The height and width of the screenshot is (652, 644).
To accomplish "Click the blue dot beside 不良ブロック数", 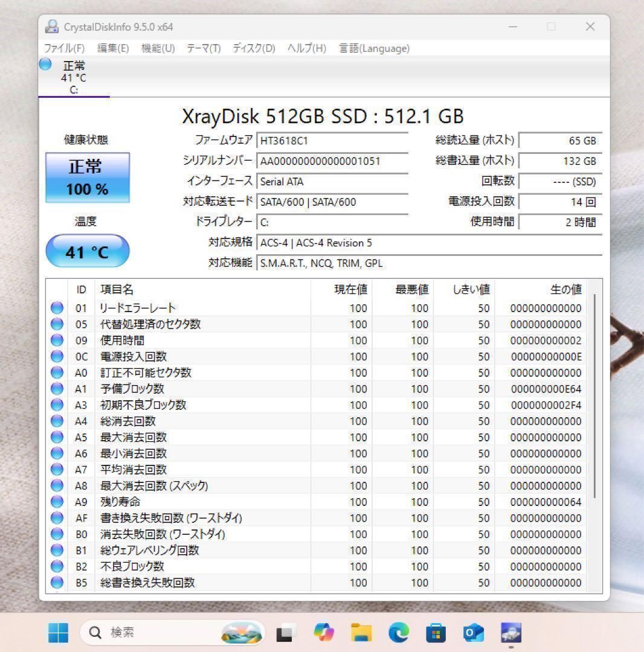I will [x=57, y=566].
